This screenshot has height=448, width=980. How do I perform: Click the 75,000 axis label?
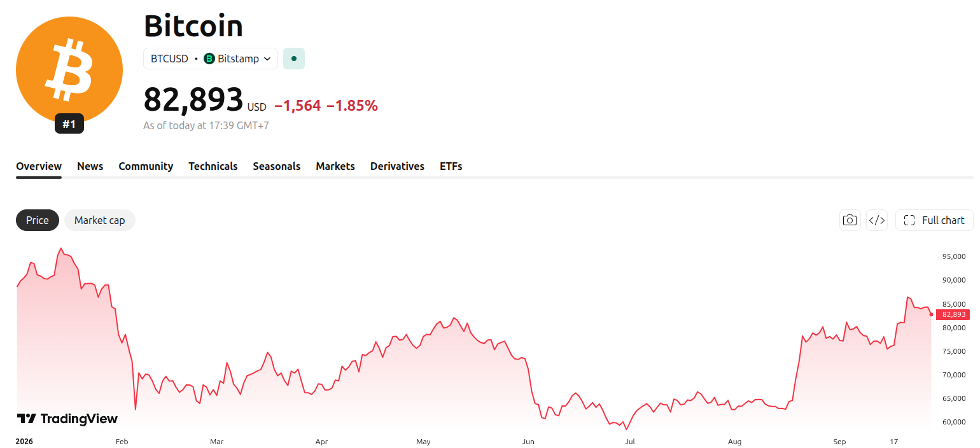[954, 351]
